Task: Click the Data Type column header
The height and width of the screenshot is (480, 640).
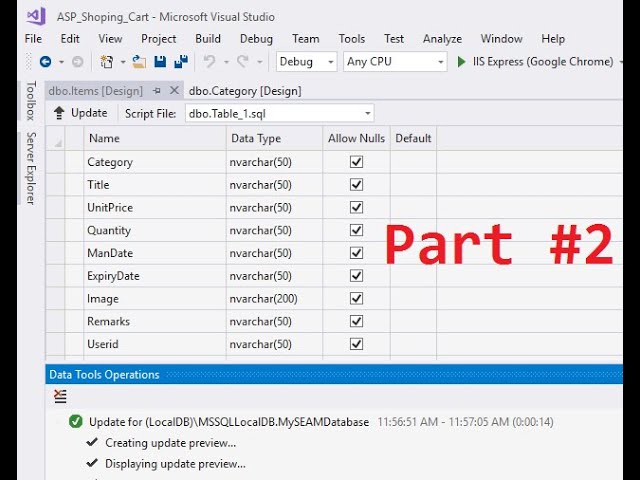Action: pos(274,138)
